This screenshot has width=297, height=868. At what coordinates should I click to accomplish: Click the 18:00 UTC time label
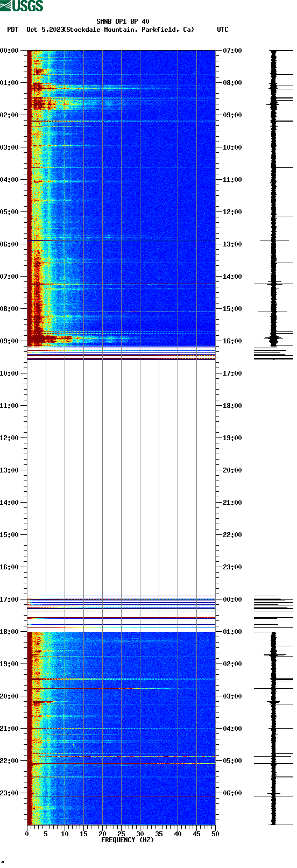pyautogui.click(x=232, y=406)
